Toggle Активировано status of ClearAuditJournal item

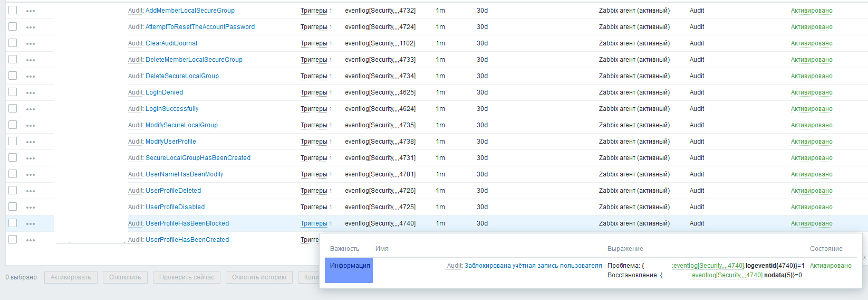pos(812,43)
